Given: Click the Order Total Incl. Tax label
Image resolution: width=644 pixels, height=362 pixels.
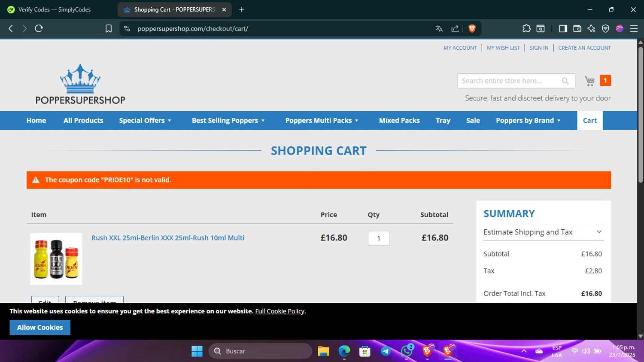Looking at the screenshot, I should click(x=514, y=294).
